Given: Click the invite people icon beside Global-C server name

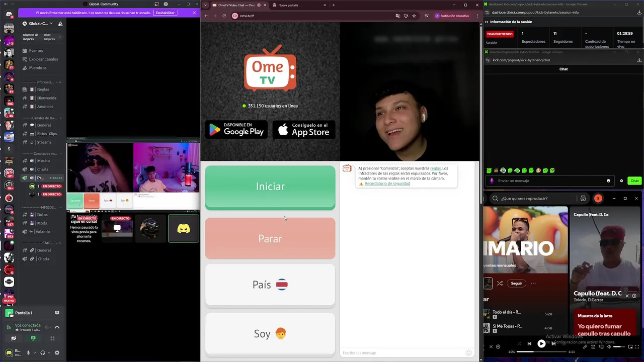Looking at the screenshot, I should click(60, 24).
